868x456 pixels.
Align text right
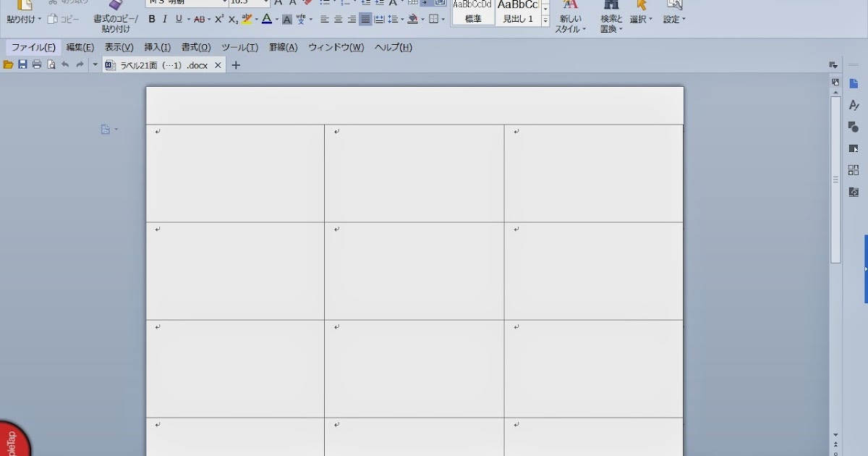(352, 20)
